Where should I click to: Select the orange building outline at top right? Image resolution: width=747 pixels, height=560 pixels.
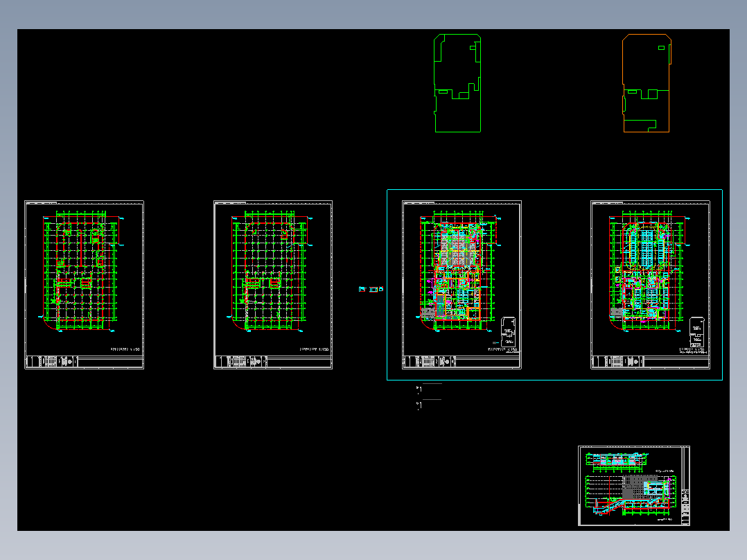click(647, 83)
